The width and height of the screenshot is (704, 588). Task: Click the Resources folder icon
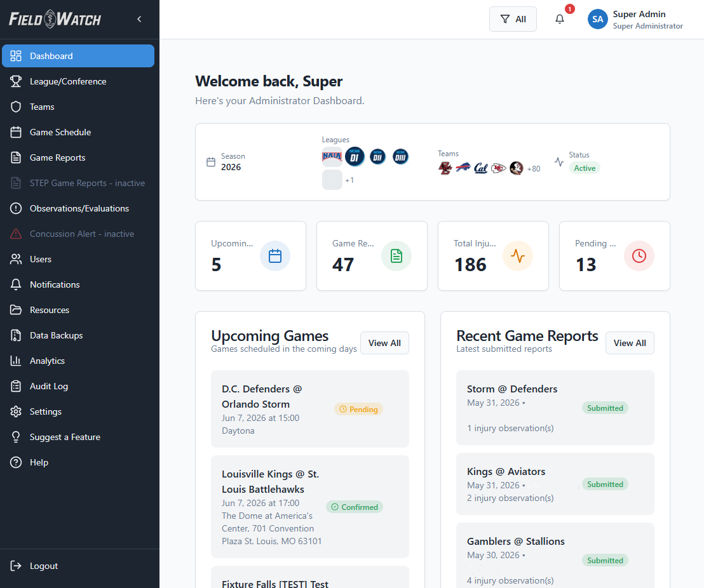click(x=16, y=310)
